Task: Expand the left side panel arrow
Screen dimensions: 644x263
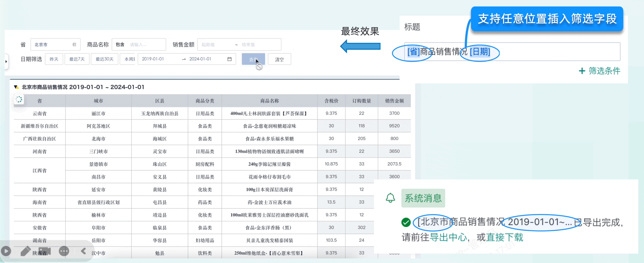Action: click(x=6, y=61)
